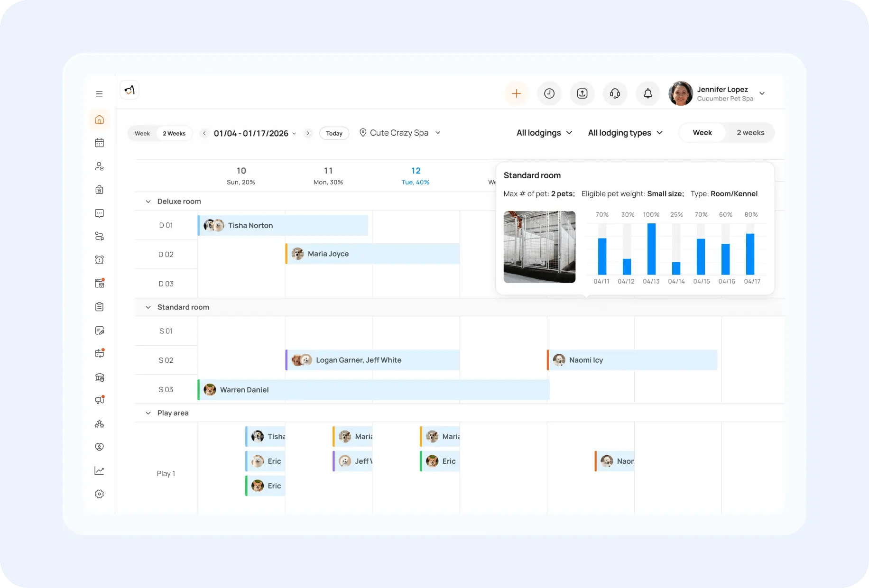Select the small 2 Weeks view toggle
This screenshot has height=588, width=869.
pos(174,133)
